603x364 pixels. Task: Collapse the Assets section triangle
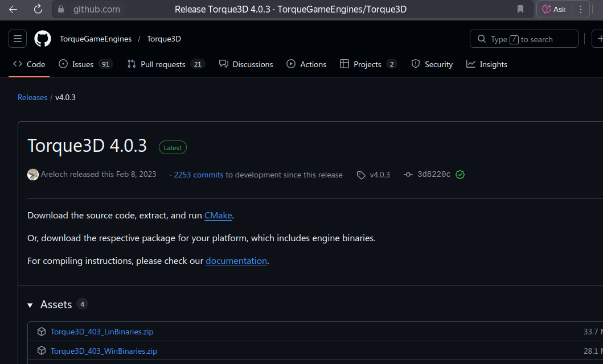[x=30, y=305]
